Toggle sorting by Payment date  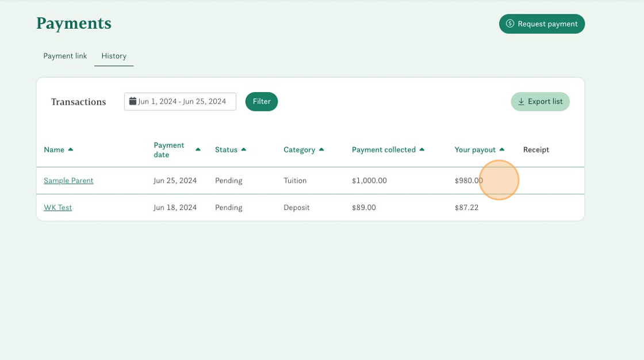pyautogui.click(x=198, y=150)
